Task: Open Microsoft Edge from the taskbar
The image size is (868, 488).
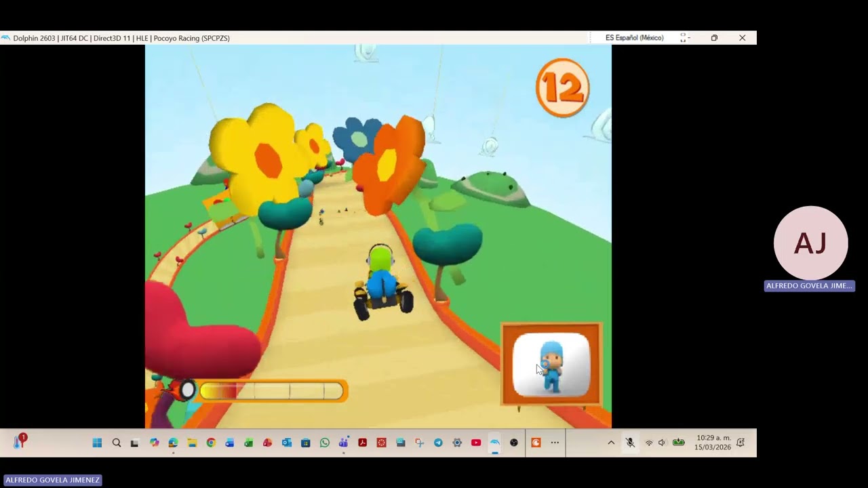Action: click(x=174, y=443)
